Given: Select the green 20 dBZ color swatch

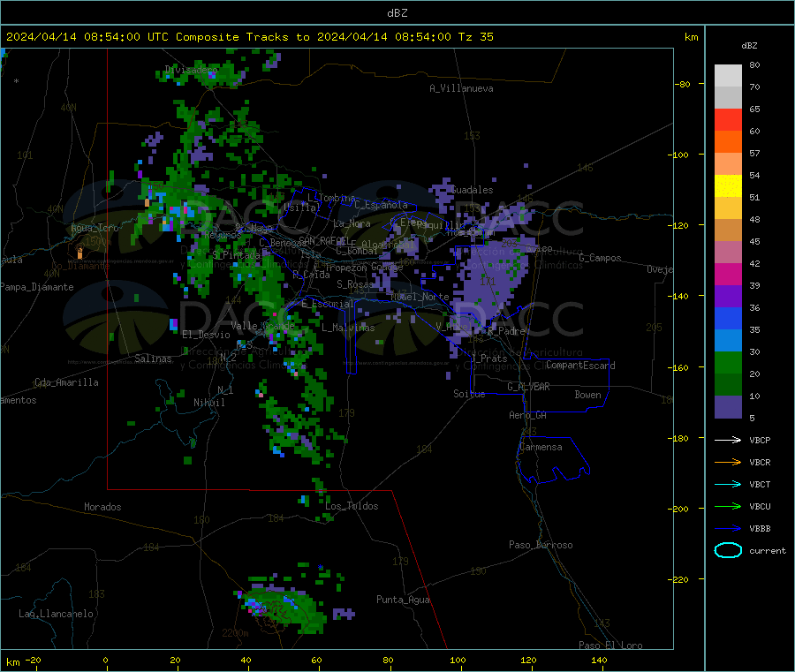Looking at the screenshot, I should tap(728, 362).
